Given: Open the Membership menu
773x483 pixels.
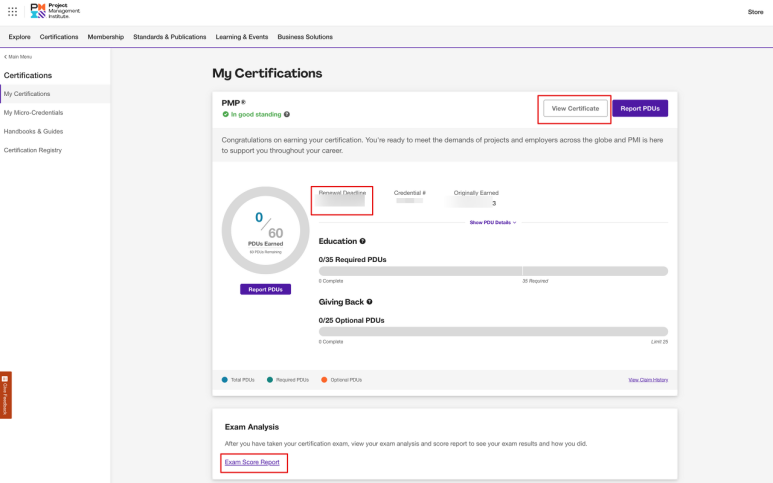Looking at the screenshot, I should (x=105, y=37).
